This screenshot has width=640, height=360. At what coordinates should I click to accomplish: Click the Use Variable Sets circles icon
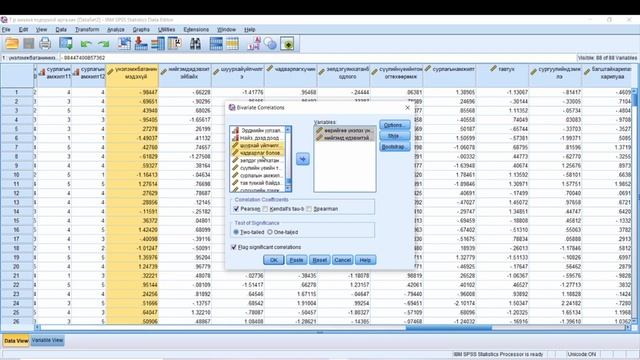(270, 43)
